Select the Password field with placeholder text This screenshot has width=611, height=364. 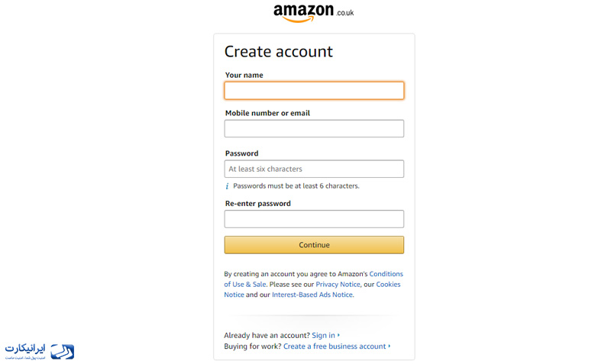[314, 169]
